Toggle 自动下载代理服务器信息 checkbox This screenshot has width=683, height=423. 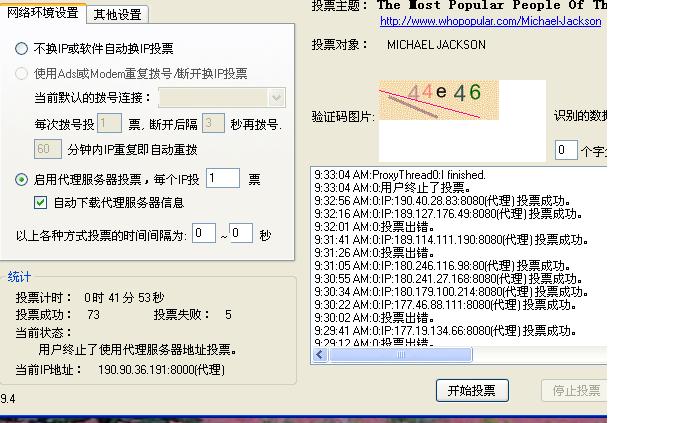click(x=41, y=202)
